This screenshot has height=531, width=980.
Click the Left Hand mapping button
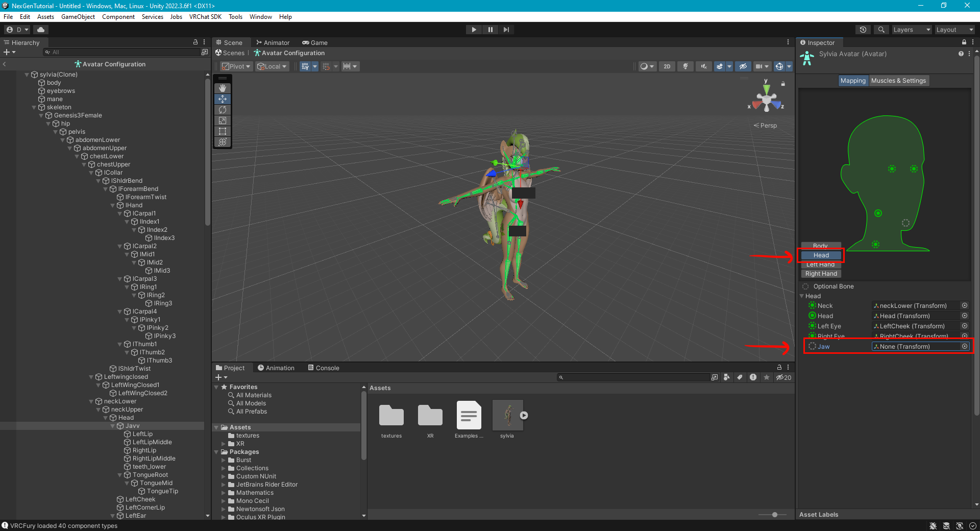tap(820, 264)
